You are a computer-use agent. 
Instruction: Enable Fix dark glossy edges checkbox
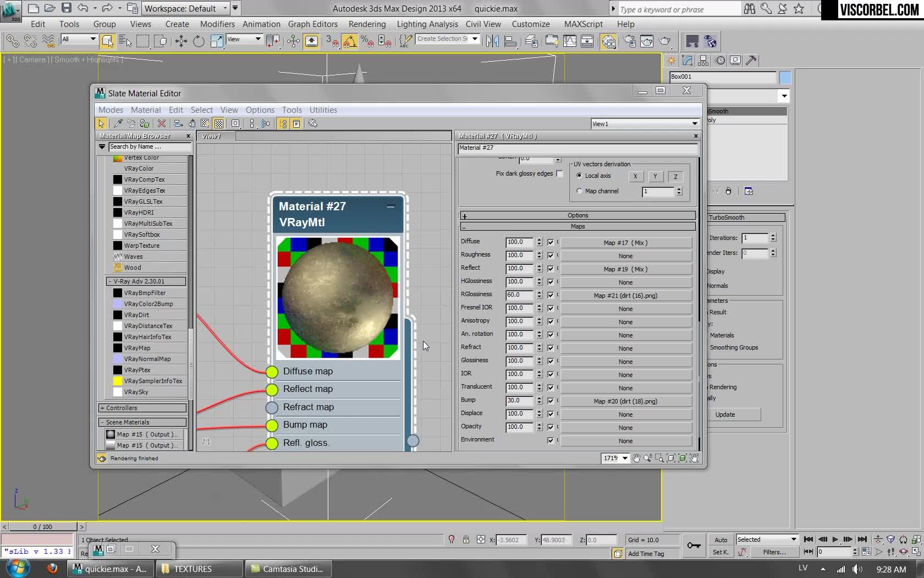click(x=559, y=173)
